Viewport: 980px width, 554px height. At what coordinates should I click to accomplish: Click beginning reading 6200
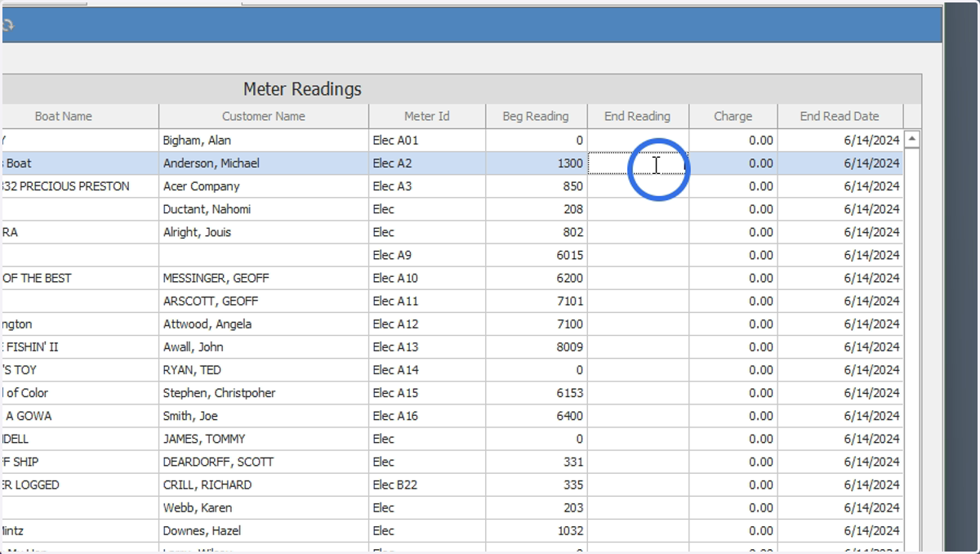click(x=570, y=278)
